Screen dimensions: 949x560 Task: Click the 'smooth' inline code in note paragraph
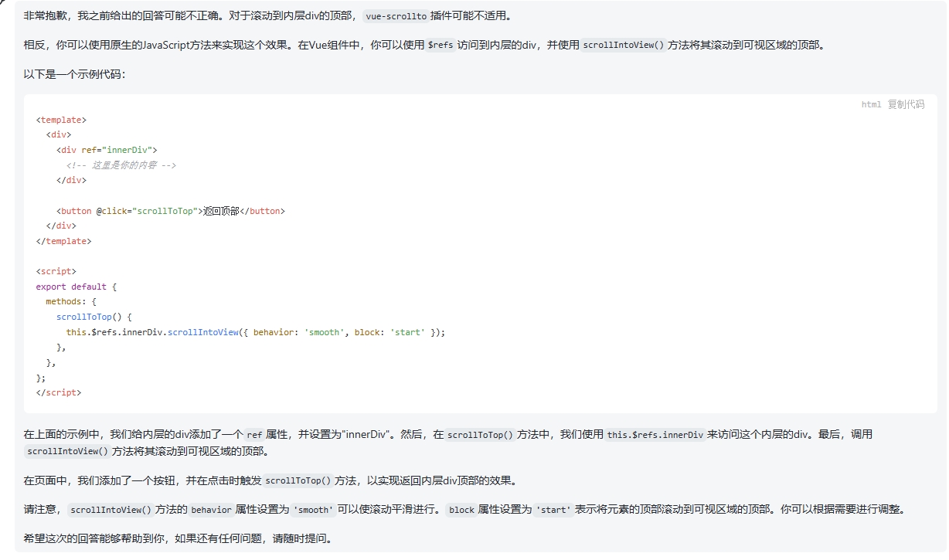point(313,510)
